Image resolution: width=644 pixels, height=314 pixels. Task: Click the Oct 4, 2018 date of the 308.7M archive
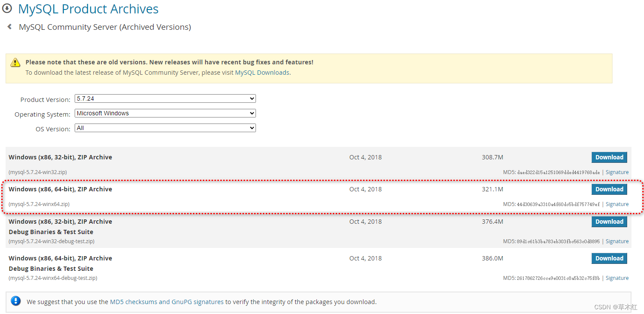pyautogui.click(x=366, y=157)
